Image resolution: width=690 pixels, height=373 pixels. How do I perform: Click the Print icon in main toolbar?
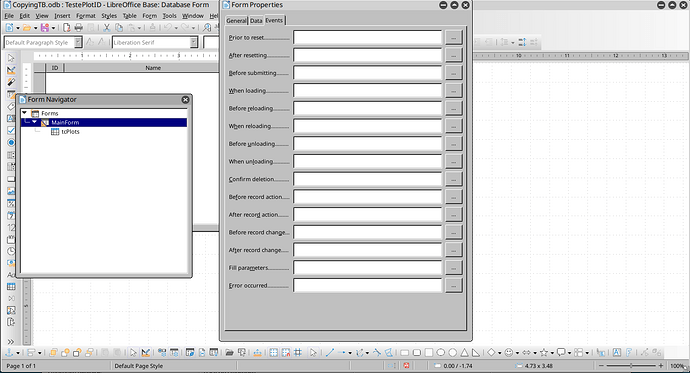point(79,28)
